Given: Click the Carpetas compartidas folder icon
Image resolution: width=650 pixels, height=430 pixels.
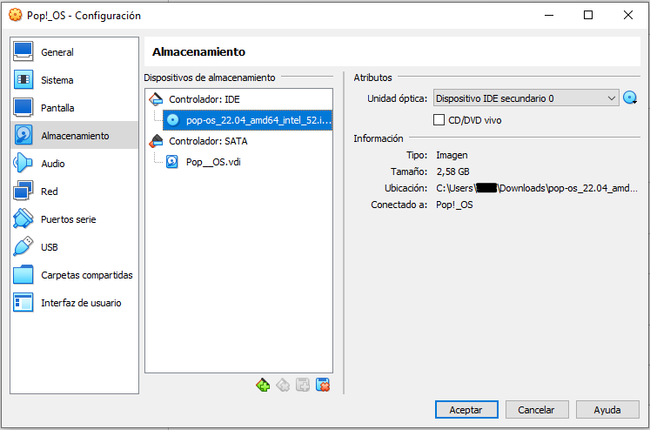Looking at the screenshot, I should [x=23, y=274].
